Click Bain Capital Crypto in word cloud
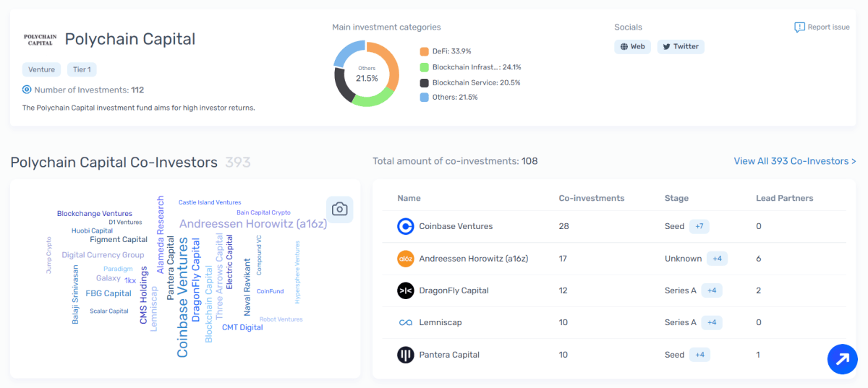 tap(263, 212)
